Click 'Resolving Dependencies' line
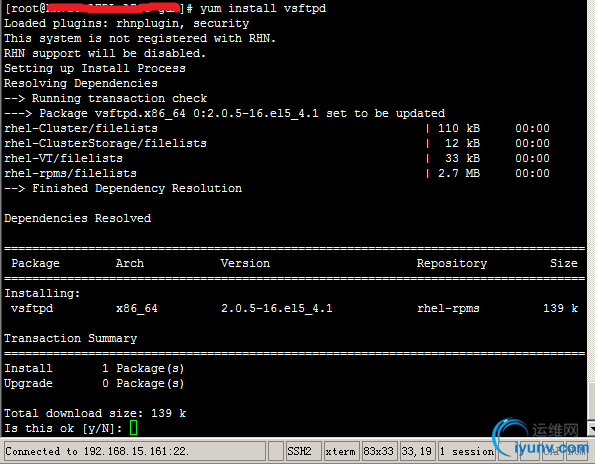Viewport: 595px width, 464px height. coord(81,83)
